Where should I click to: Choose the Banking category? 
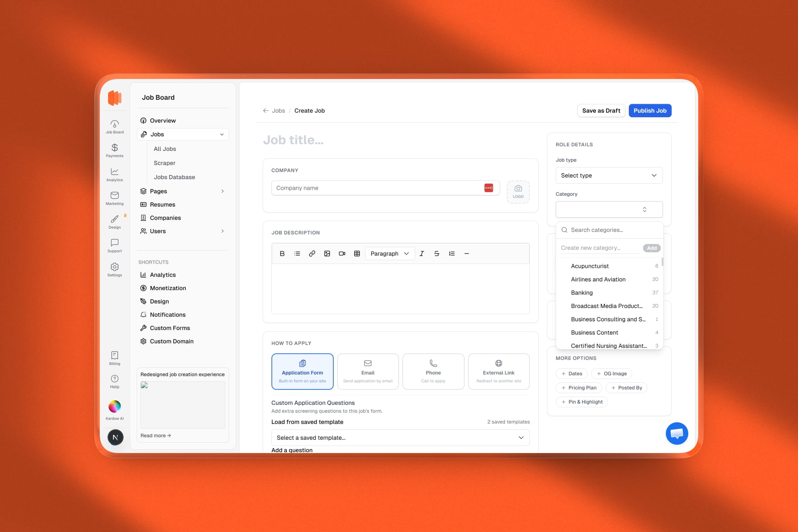point(609,293)
